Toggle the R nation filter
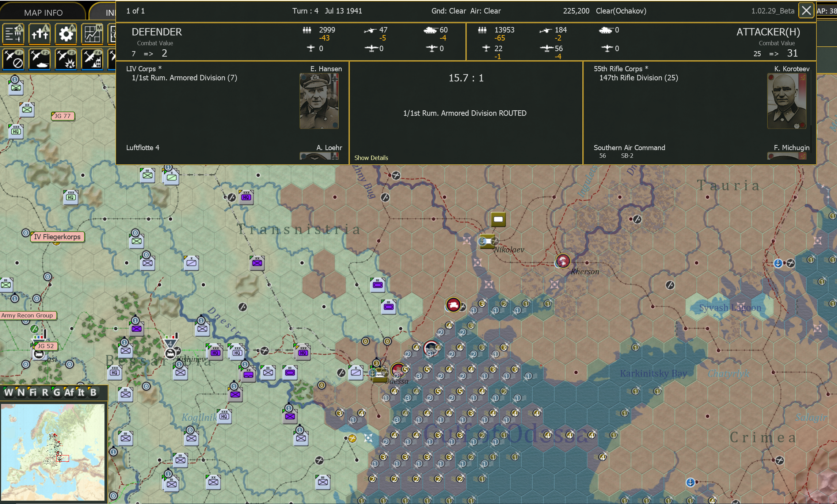This screenshot has height=504, width=837. click(x=45, y=392)
